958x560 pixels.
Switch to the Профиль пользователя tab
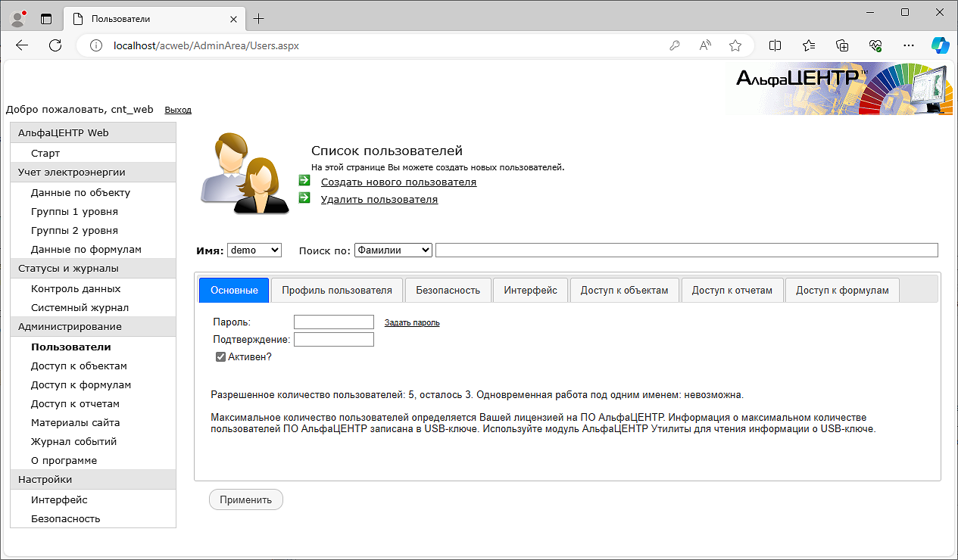click(337, 290)
